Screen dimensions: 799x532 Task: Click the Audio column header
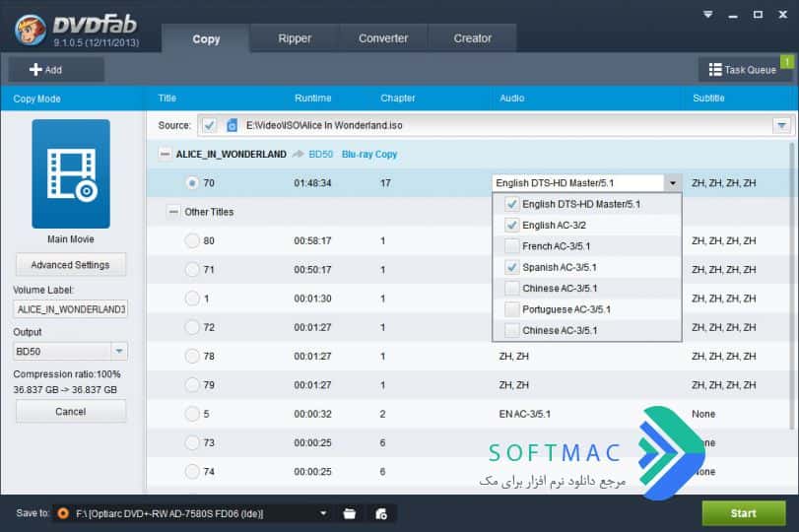(511, 98)
